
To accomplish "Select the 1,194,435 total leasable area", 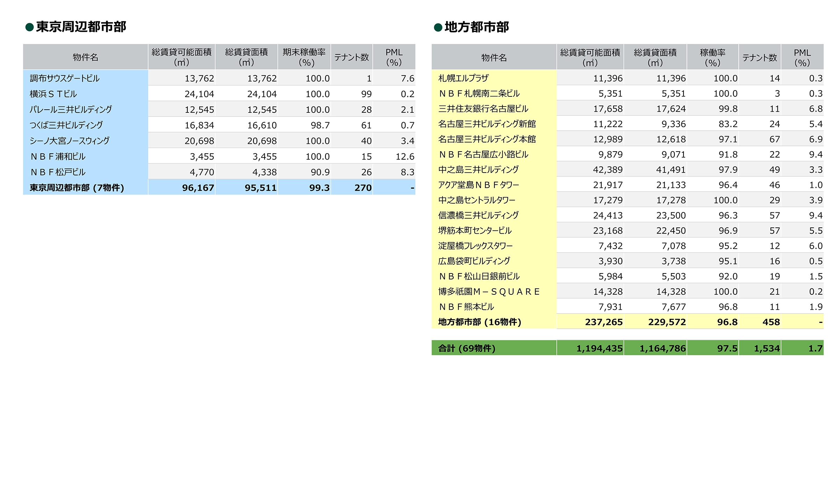I will 600,348.
